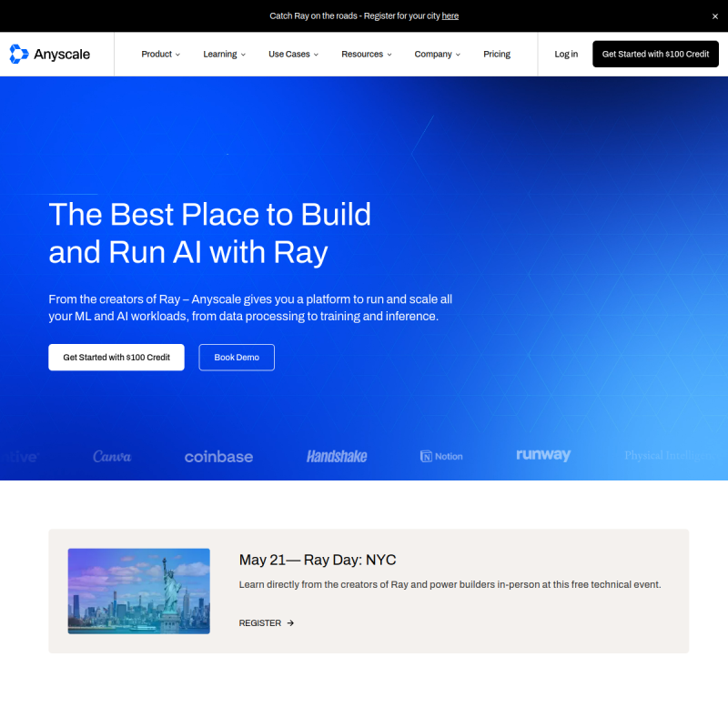Click the Log in link
Viewport: 728px width, 728px height.
point(566,55)
